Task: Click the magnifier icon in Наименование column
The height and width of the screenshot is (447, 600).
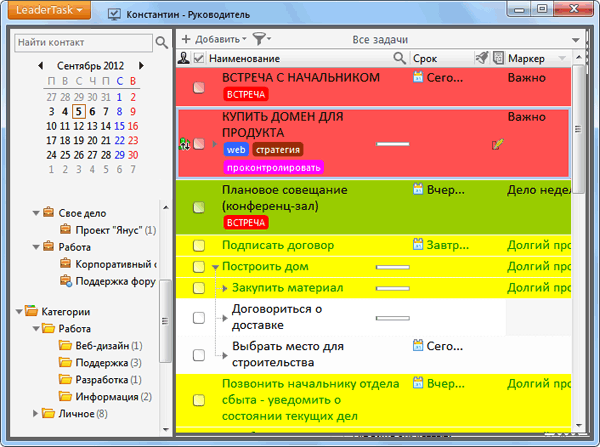Action: 399,58
